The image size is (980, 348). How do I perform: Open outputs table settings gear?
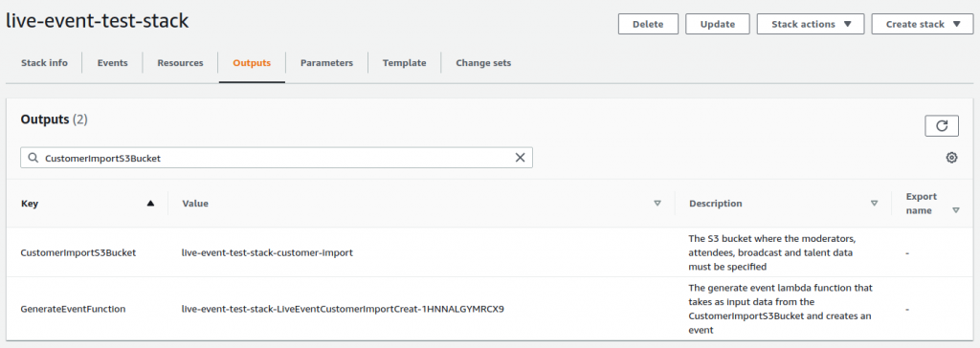pos(951,158)
